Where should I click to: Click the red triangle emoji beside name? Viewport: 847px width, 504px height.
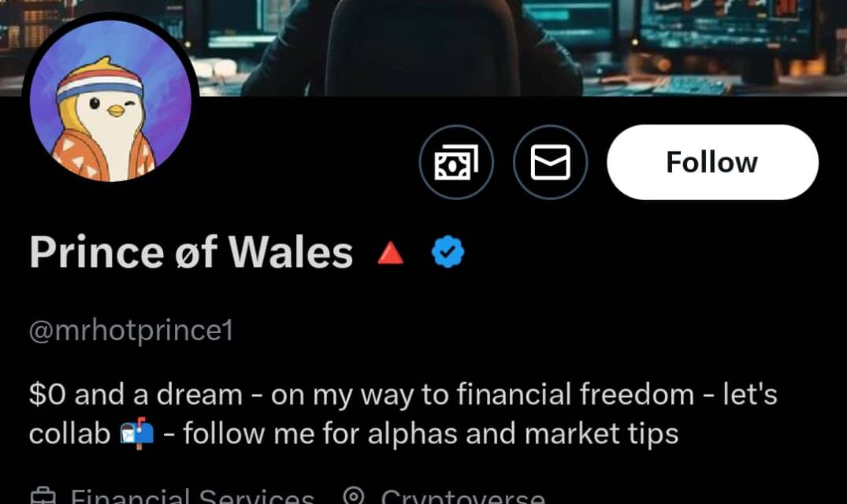pyautogui.click(x=391, y=253)
